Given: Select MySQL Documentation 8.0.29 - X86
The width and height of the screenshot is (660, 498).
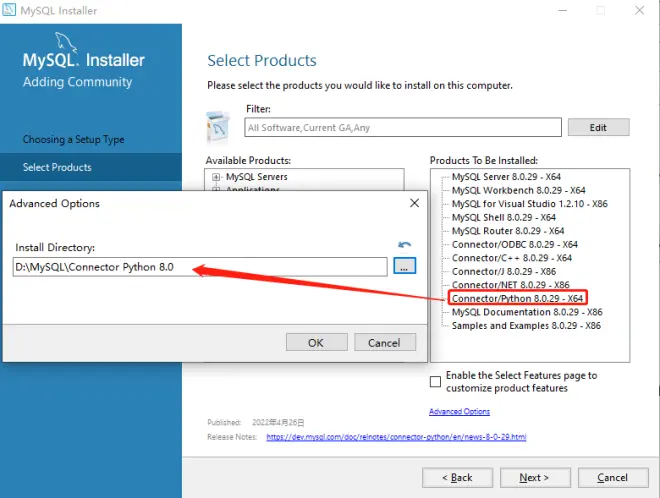Looking at the screenshot, I should click(x=527, y=312).
